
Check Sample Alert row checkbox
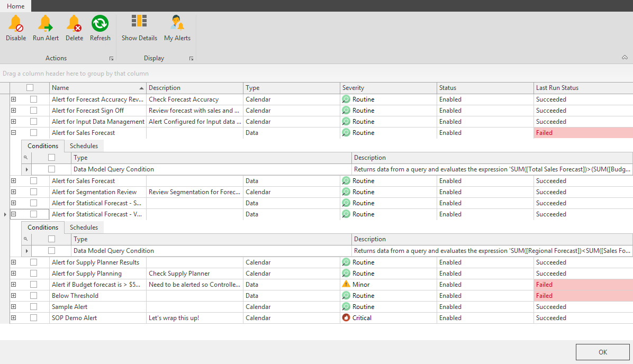pyautogui.click(x=33, y=307)
